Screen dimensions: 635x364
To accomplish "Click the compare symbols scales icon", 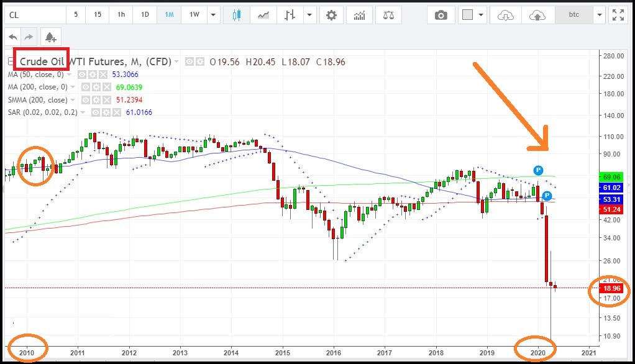I will (x=388, y=15).
